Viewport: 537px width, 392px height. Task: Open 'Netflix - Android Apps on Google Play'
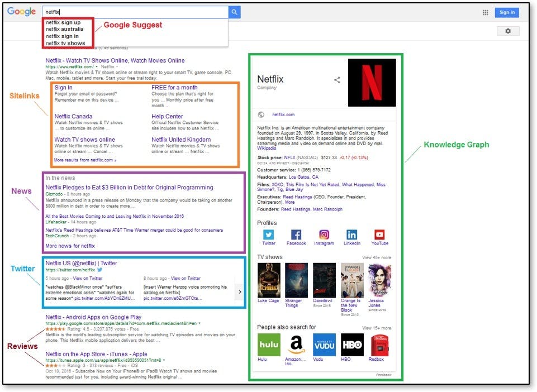pos(93,317)
